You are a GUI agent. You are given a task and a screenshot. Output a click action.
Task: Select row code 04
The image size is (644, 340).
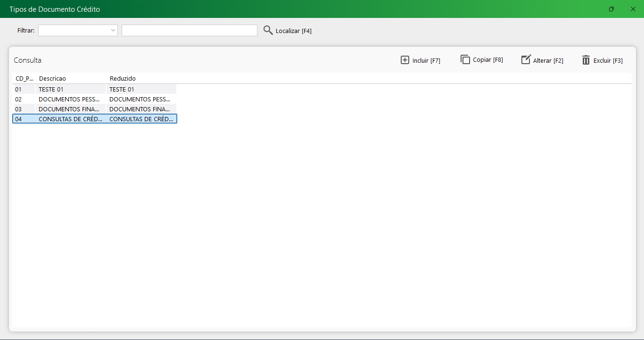coord(18,119)
